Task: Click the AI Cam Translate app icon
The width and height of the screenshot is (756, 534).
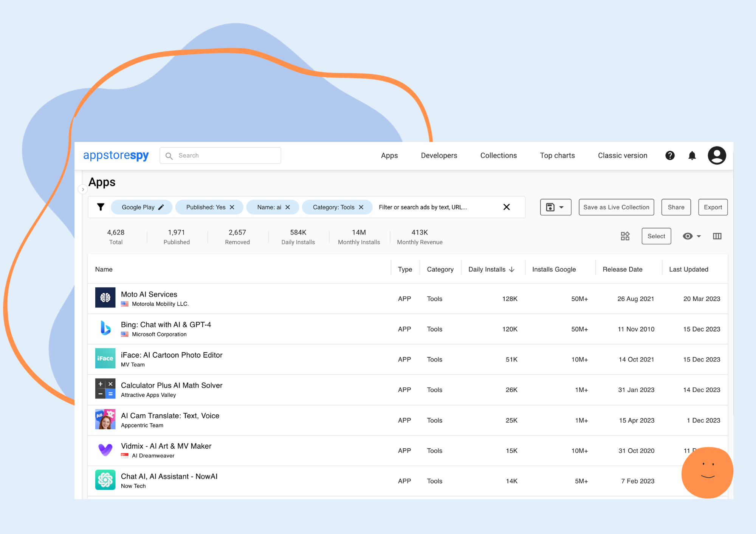Action: (105, 419)
